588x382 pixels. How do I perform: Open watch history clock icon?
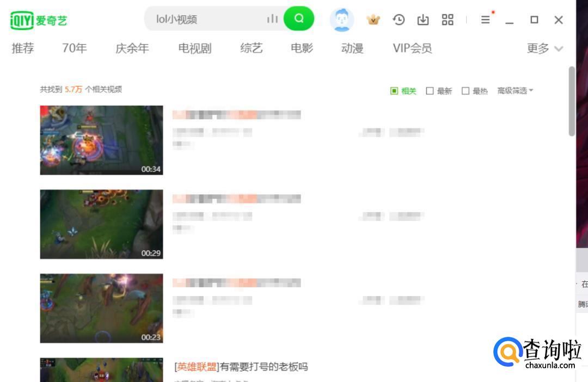pos(399,20)
